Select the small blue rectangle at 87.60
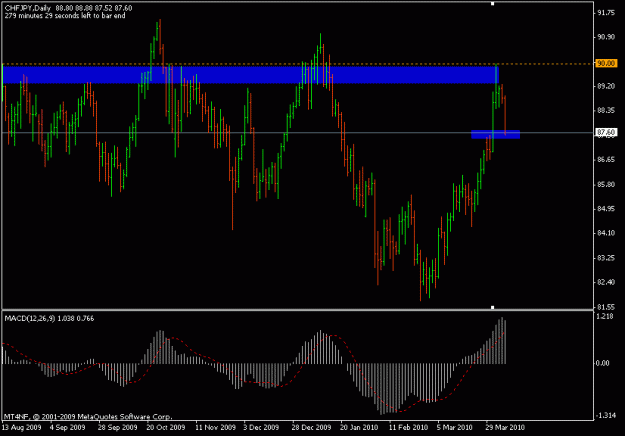The image size is (625, 436). tap(495, 134)
